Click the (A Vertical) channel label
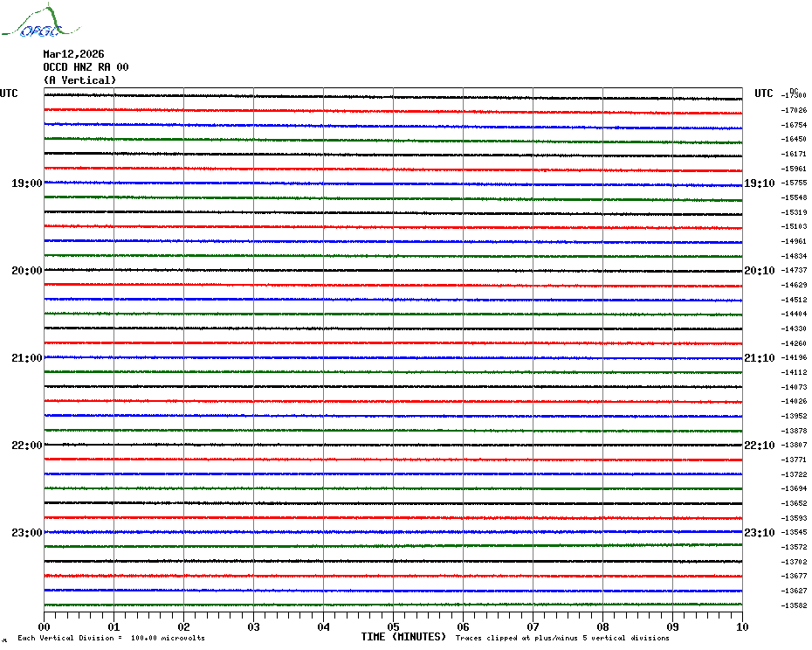The image size is (812, 650). click(79, 80)
